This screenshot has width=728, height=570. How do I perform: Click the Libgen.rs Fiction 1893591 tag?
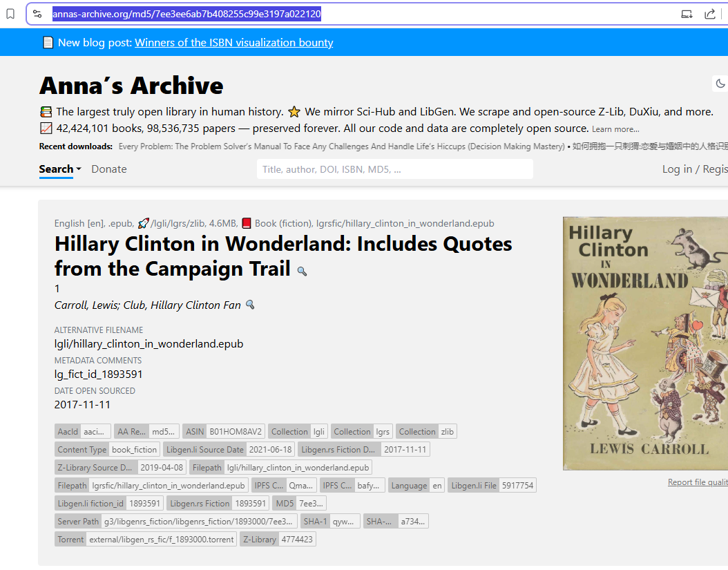[218, 504]
